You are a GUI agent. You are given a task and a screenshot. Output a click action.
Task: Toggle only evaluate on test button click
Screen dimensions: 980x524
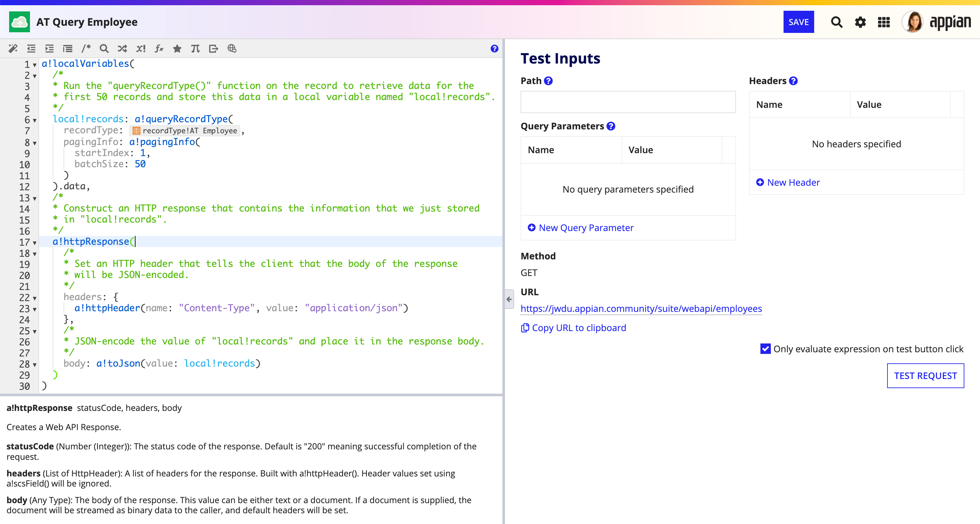(765, 349)
